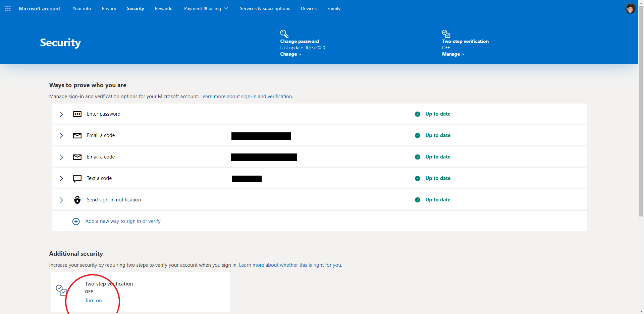Click Add a new way to sign in or verify

click(123, 221)
